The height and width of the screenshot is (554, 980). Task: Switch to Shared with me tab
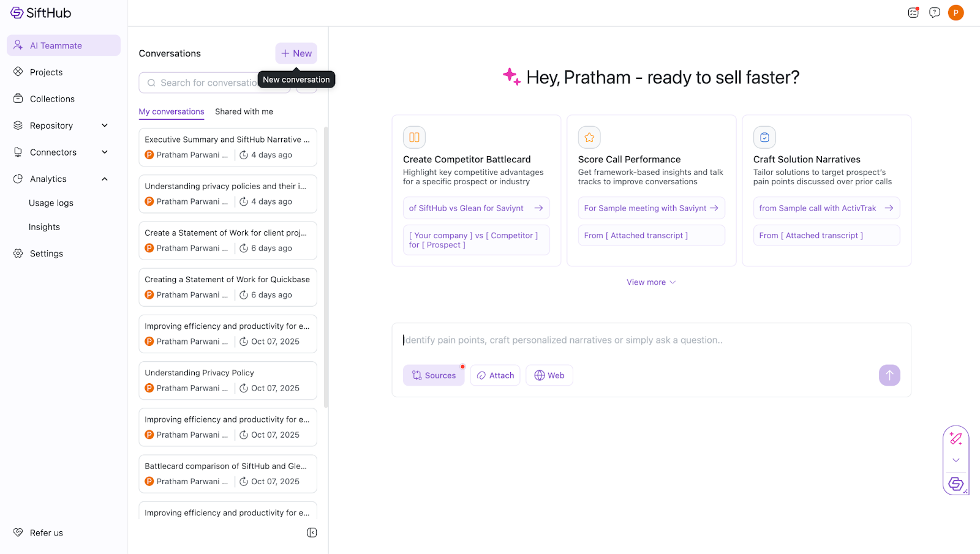pyautogui.click(x=244, y=111)
